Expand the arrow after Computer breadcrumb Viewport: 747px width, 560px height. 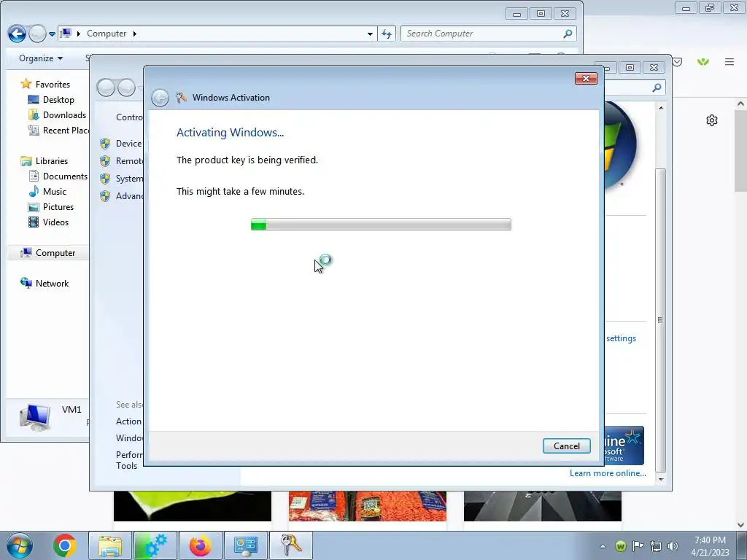[x=135, y=34]
